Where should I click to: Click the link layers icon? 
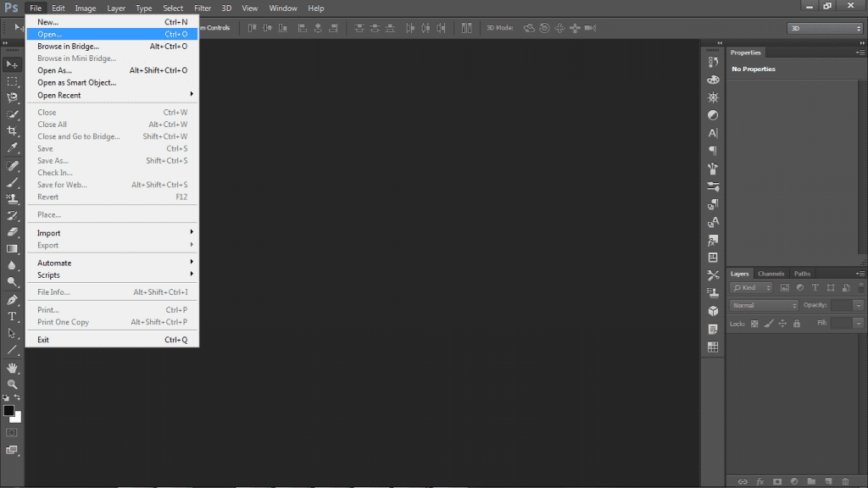tap(743, 481)
